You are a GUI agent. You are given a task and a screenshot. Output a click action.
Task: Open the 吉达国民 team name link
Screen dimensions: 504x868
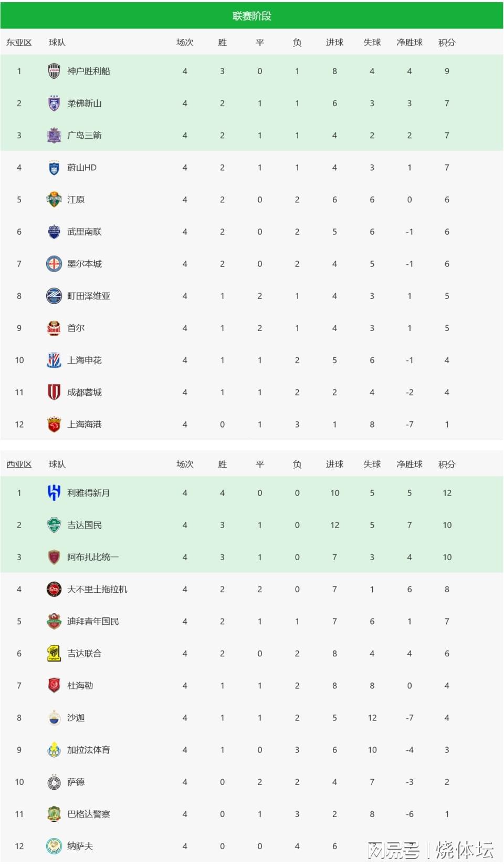click(85, 525)
